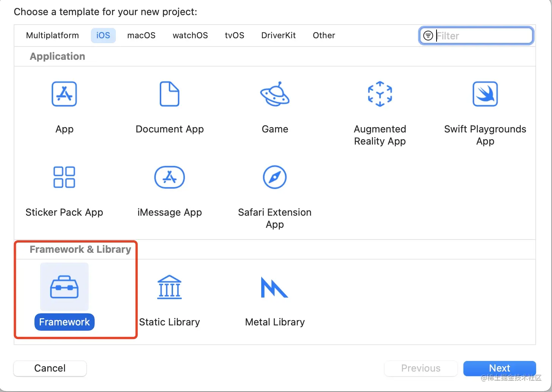Click the filter options icon in search field
Viewport: 552px width, 392px height.
coord(428,36)
